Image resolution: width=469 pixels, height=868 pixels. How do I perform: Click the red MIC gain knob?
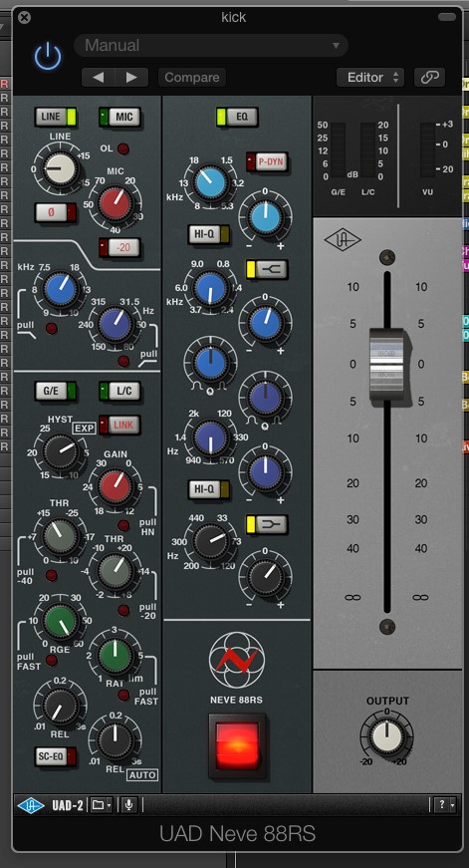(116, 202)
